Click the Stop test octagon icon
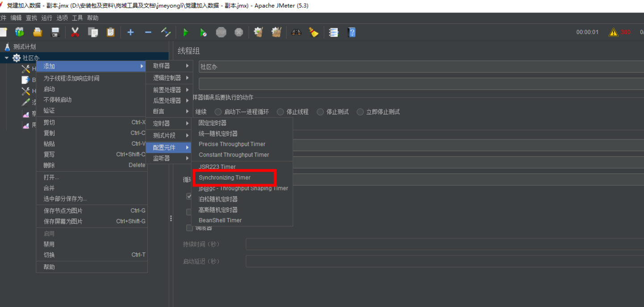The width and height of the screenshot is (644, 307). click(x=221, y=32)
